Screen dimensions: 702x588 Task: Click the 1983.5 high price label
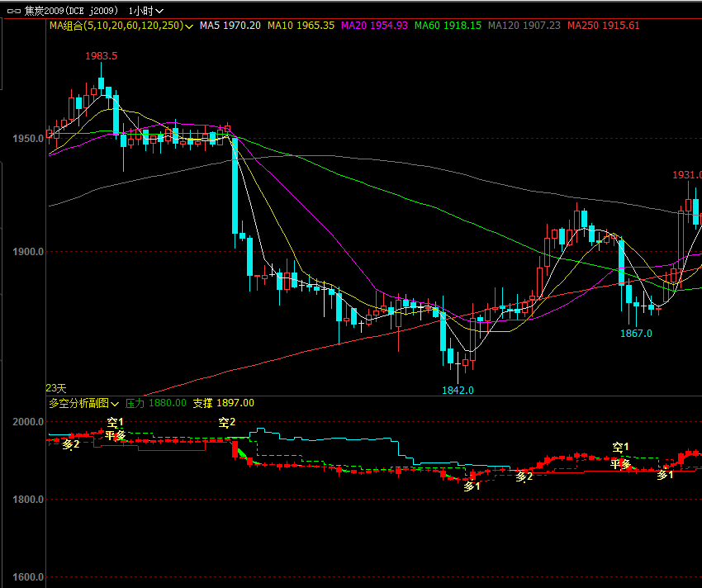(x=102, y=56)
